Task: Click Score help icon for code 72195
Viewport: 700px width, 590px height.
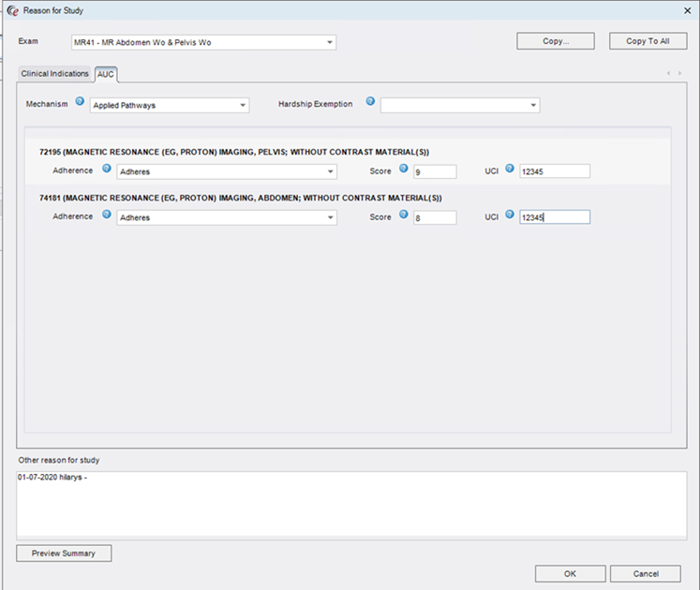Action: (x=404, y=170)
